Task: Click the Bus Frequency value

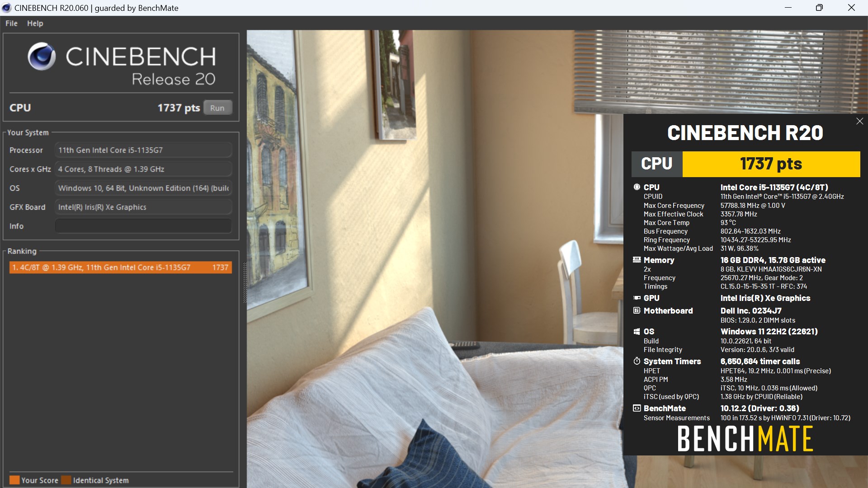Action: pyautogui.click(x=750, y=231)
